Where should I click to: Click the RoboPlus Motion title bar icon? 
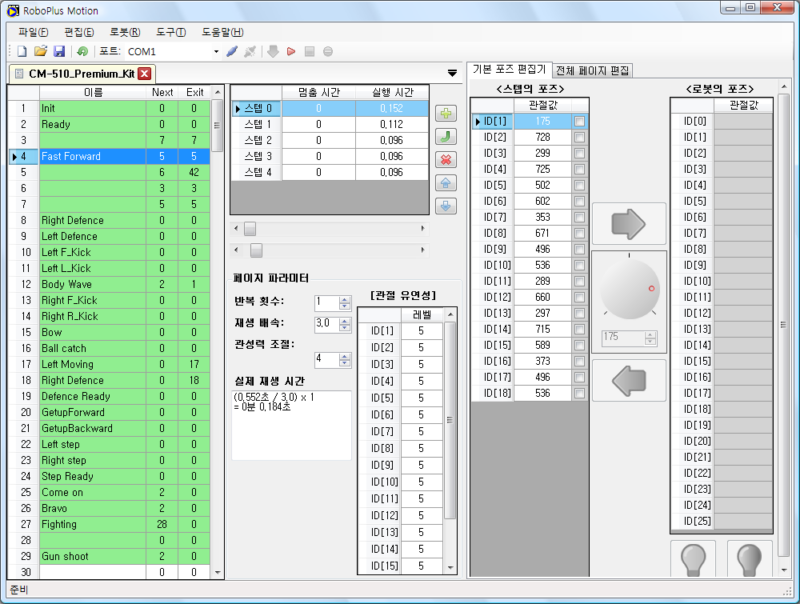pos(13,11)
